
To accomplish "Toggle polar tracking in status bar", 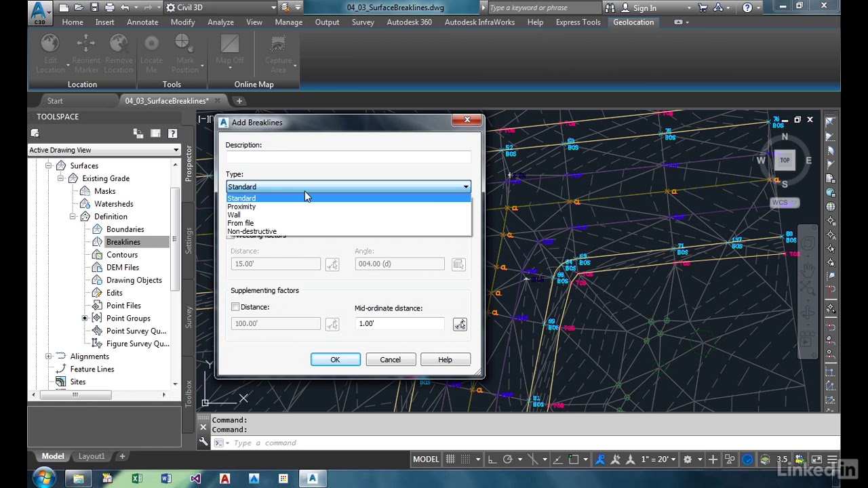I will pos(507,460).
